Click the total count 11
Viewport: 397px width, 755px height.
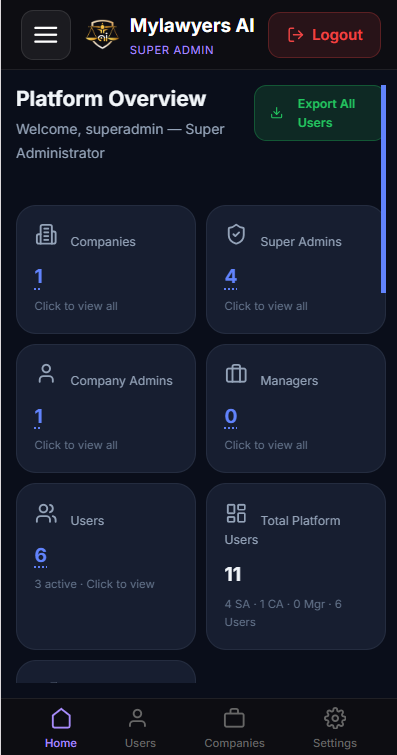pos(233,574)
